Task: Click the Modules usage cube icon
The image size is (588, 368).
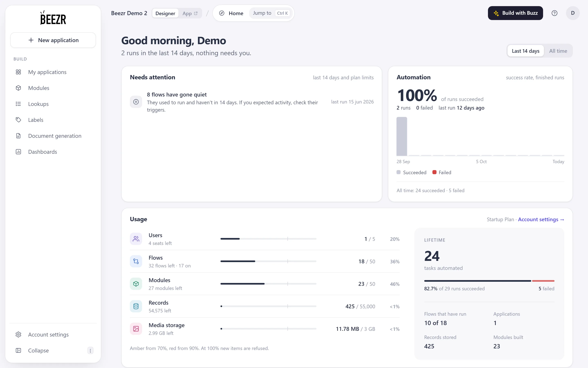Action: coord(136,284)
